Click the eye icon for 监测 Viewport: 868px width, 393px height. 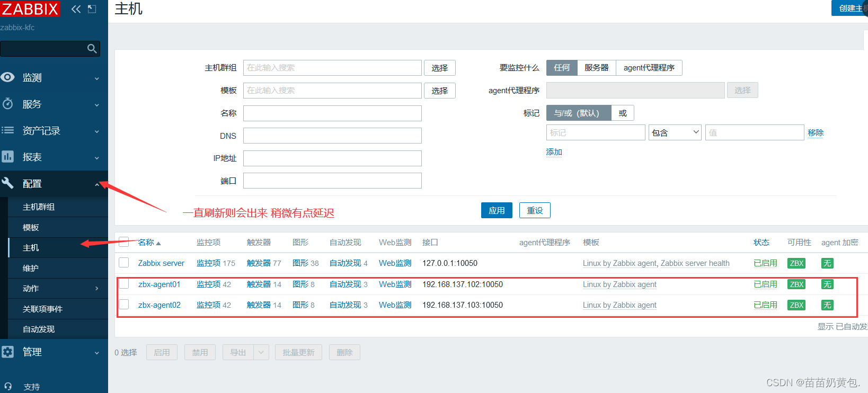(7, 77)
